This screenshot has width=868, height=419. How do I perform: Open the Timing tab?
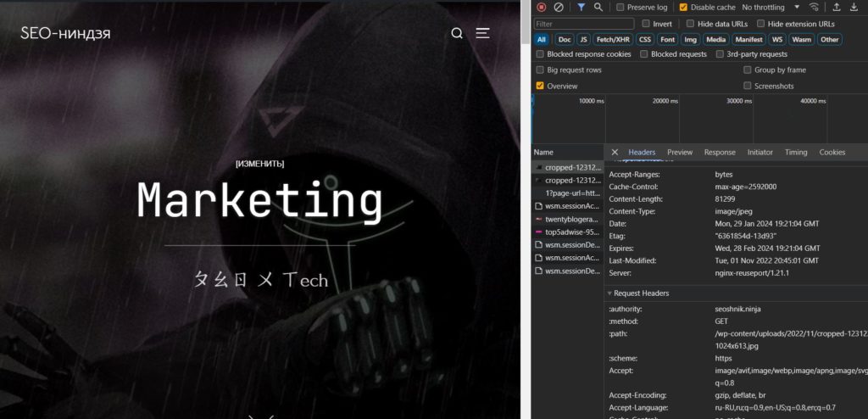[796, 152]
